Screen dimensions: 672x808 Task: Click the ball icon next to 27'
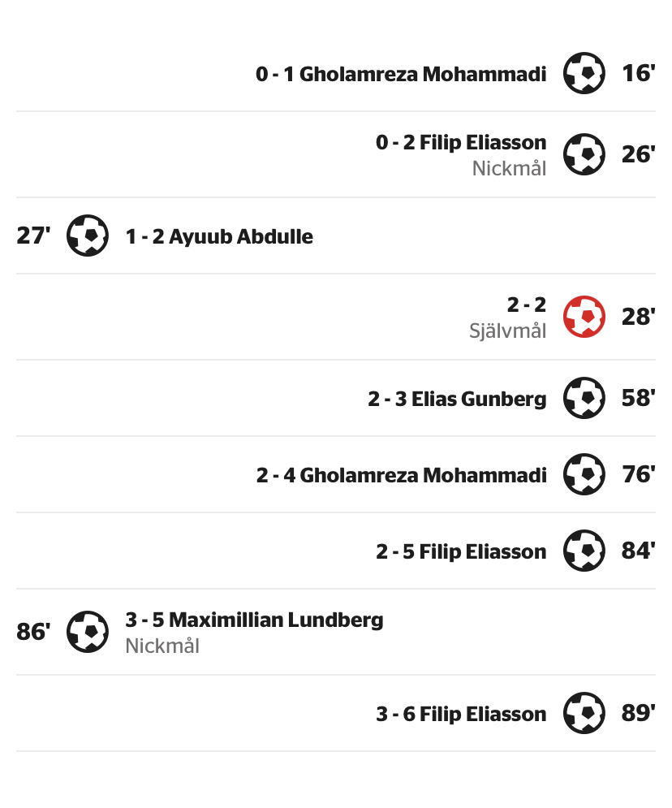coord(88,236)
